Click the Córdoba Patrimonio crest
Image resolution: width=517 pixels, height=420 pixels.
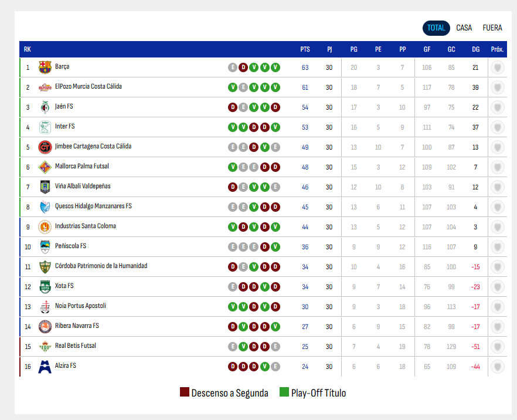pos(45,267)
